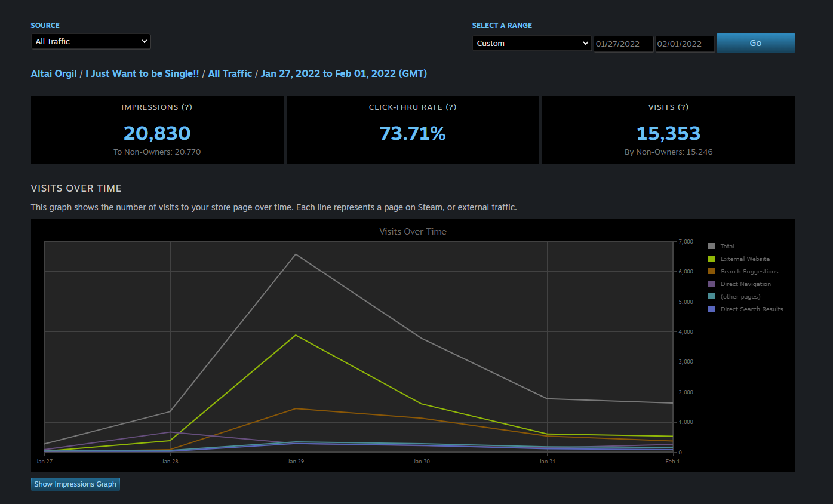Click the teal (other pages) legend swatch
Viewport: 833px width, 504px height.
point(712,296)
